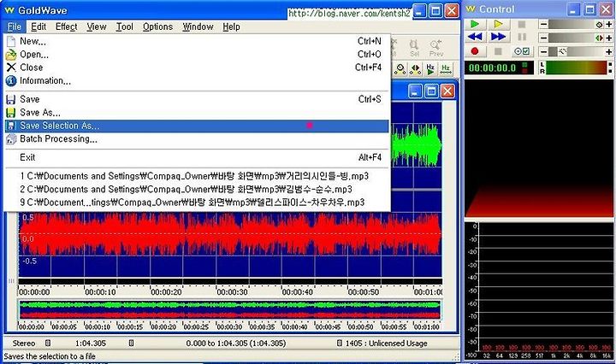This screenshot has height=364, width=616.
Task: Click the stop recording square beside record
Action: (x=498, y=51)
